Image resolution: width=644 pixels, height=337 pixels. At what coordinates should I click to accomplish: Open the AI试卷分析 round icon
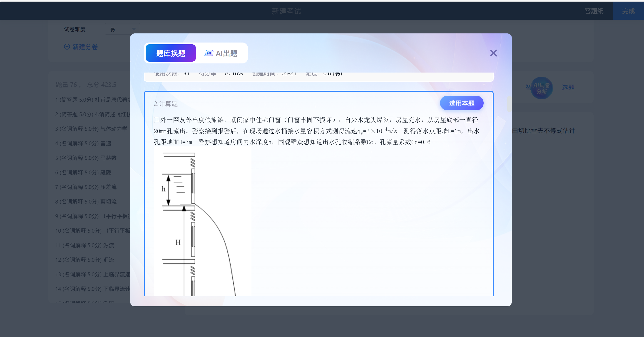click(x=541, y=88)
